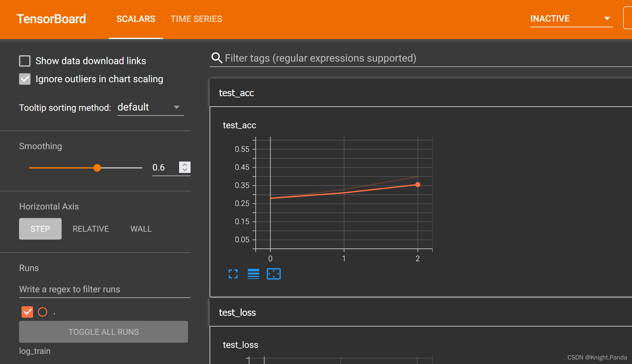Click the search icon in tag filter
The height and width of the screenshot is (364, 632).
click(x=217, y=58)
